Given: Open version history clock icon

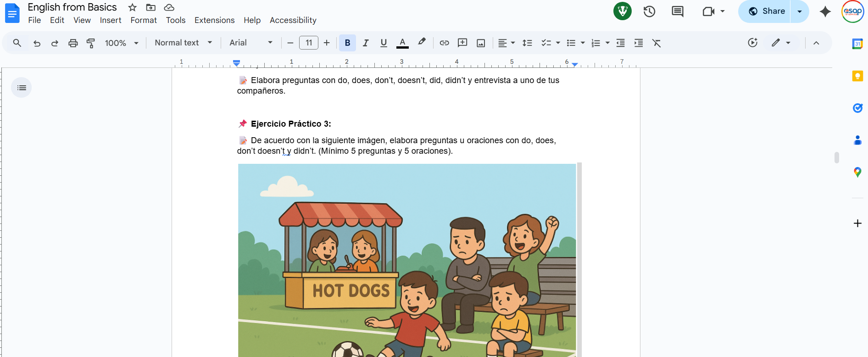Looking at the screenshot, I should tap(649, 11).
